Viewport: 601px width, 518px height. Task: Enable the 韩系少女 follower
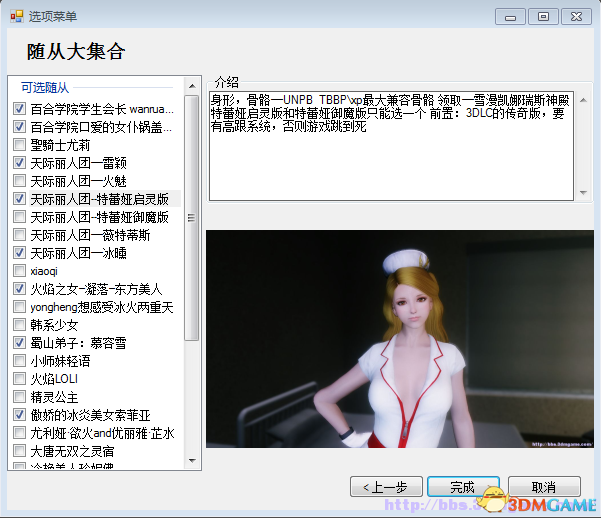click(19, 325)
